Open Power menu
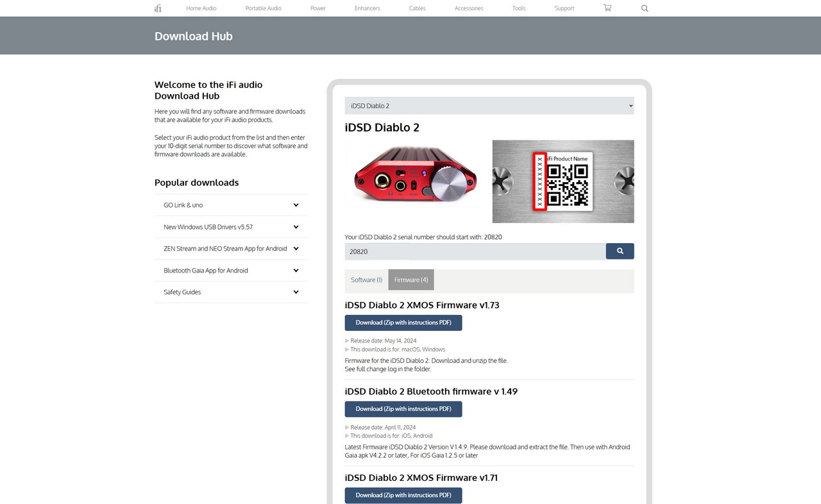Screen dimensions: 821x504 (318, 8)
